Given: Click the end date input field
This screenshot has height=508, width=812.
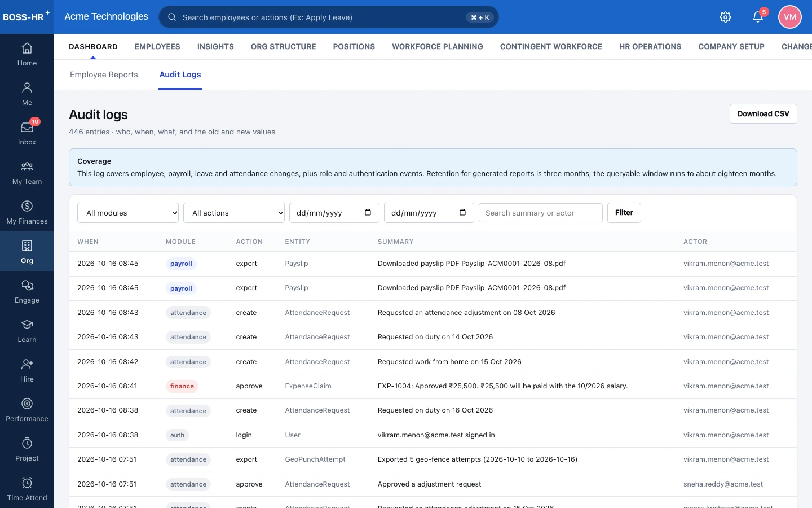Looking at the screenshot, I should tap(429, 213).
